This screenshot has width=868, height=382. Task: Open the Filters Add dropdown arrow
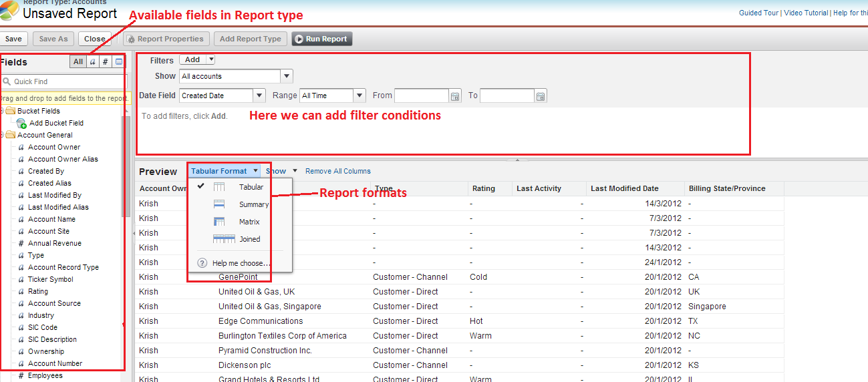point(211,59)
